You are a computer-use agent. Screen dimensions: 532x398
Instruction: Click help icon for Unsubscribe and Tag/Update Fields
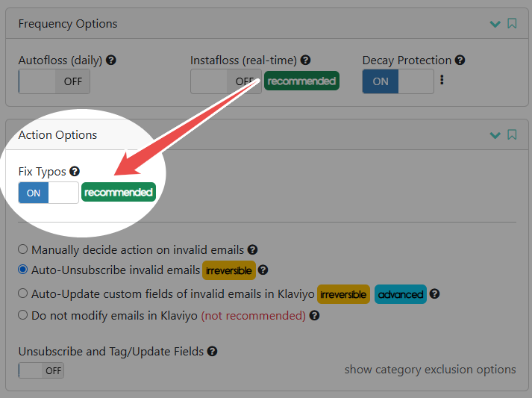212,351
